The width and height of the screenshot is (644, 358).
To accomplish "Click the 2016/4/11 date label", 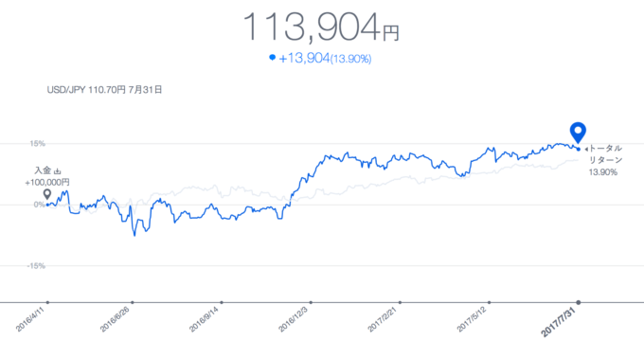I will 30,319.
